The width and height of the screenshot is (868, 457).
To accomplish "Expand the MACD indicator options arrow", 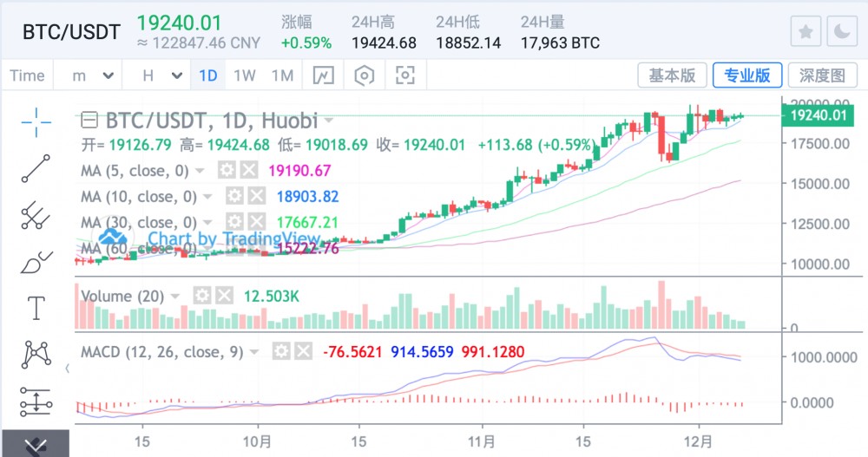I will 254,352.
